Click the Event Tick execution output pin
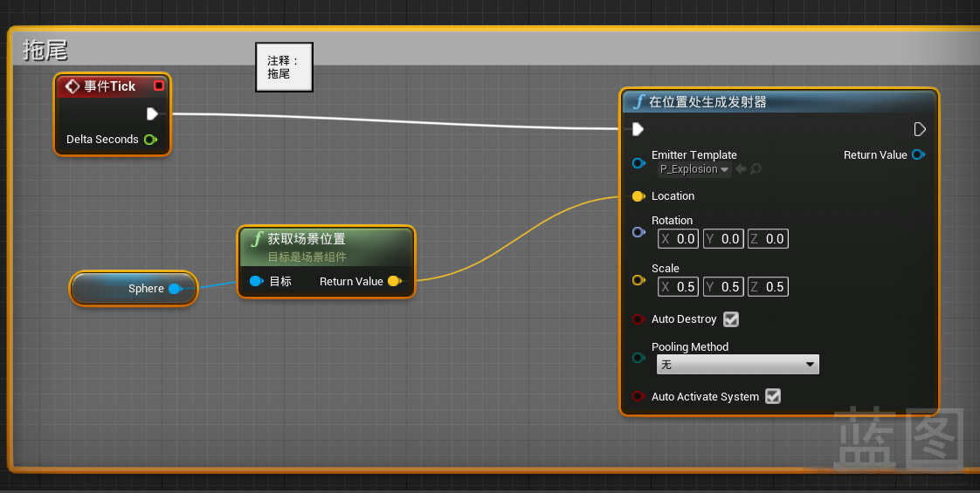The height and width of the screenshot is (493, 980). [x=152, y=113]
